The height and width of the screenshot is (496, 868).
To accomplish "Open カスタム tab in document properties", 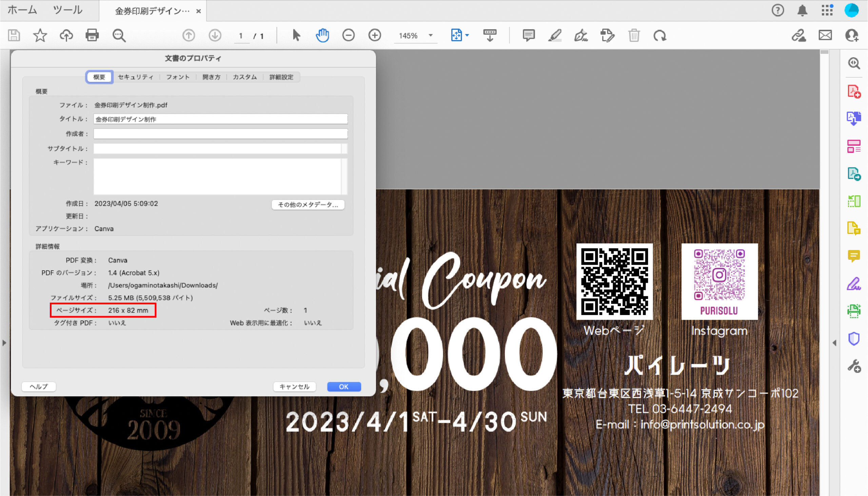I will (244, 78).
